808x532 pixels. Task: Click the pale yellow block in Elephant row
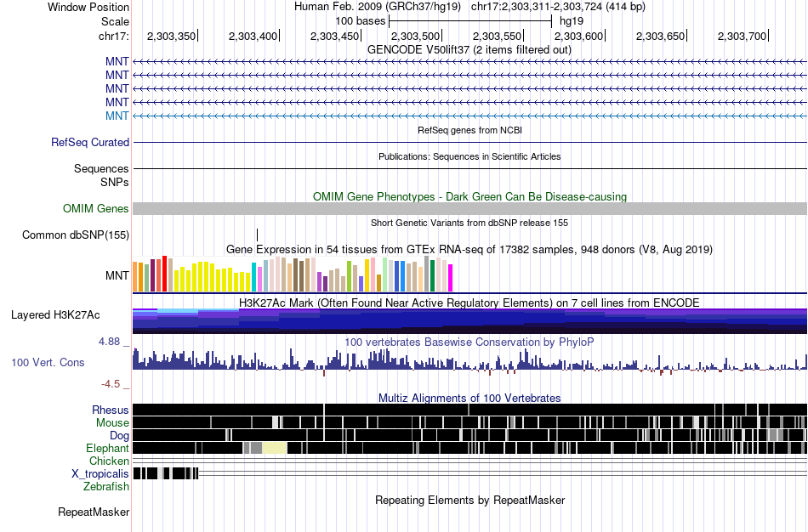tap(275, 448)
